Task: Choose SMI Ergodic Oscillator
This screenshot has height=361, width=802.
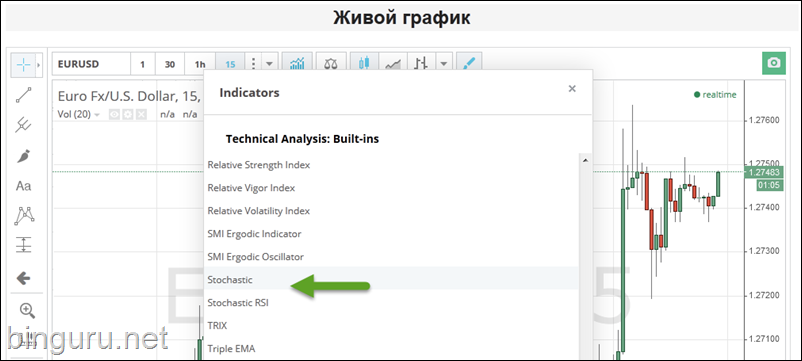Action: tap(391, 257)
